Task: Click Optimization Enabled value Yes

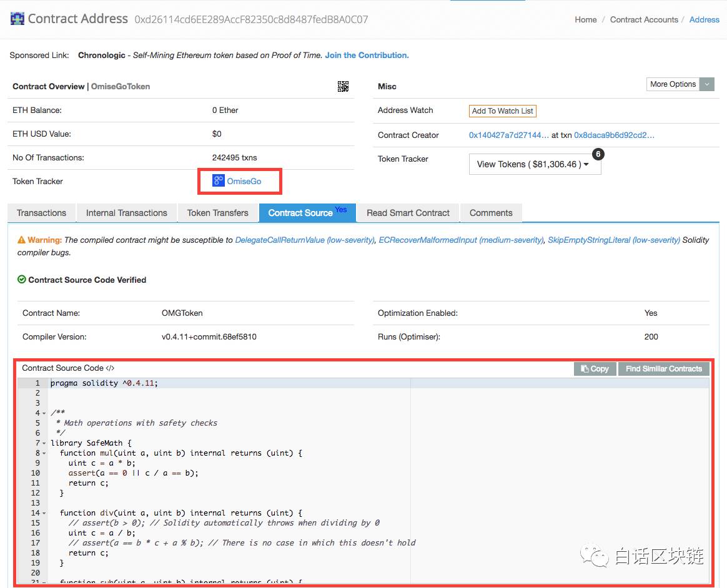Action: [651, 313]
